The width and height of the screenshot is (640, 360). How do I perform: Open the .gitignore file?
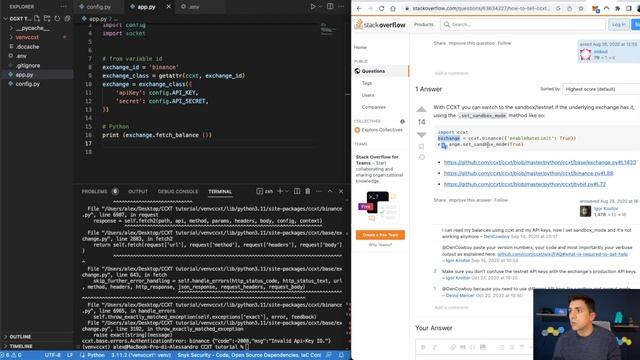click(x=28, y=65)
